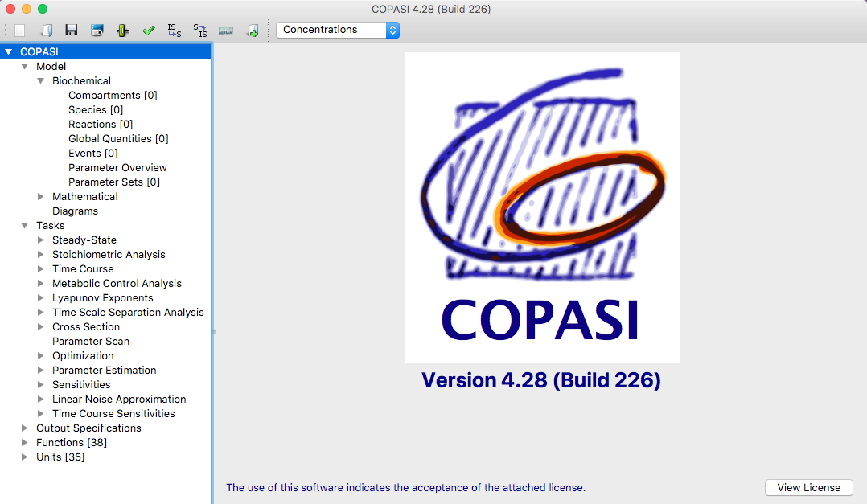Open Reactions [0] in the tree

[x=101, y=125]
